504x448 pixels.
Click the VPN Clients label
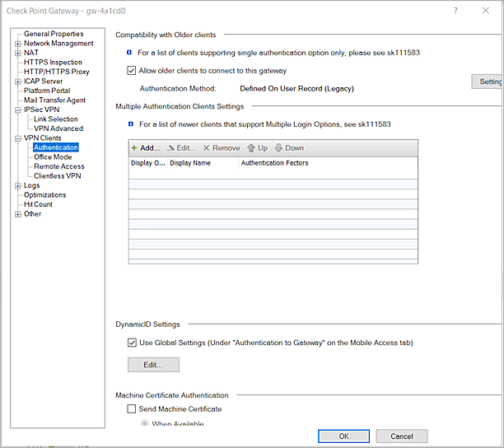[x=43, y=138]
